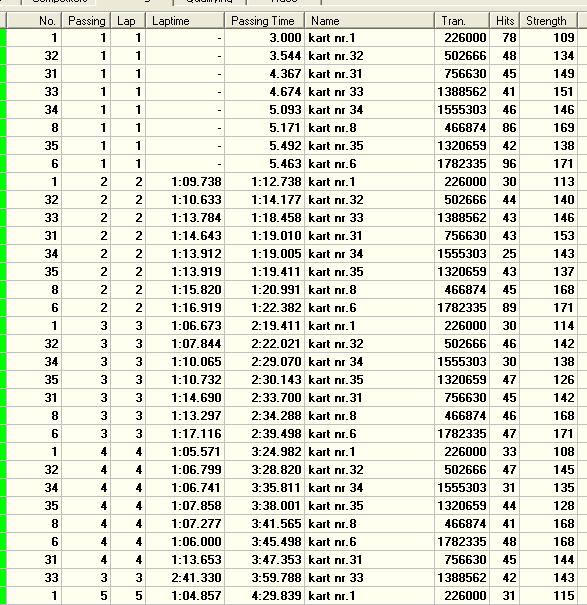Click laptime 1:10.065 cell

(x=185, y=362)
